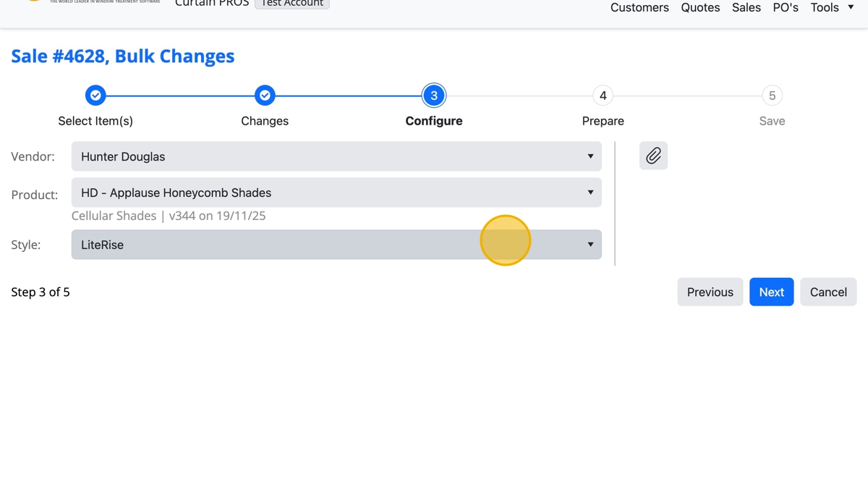Screen dimensions: 868x485
Task: Jump to completed Changes step checkmark circle
Action: click(x=265, y=96)
